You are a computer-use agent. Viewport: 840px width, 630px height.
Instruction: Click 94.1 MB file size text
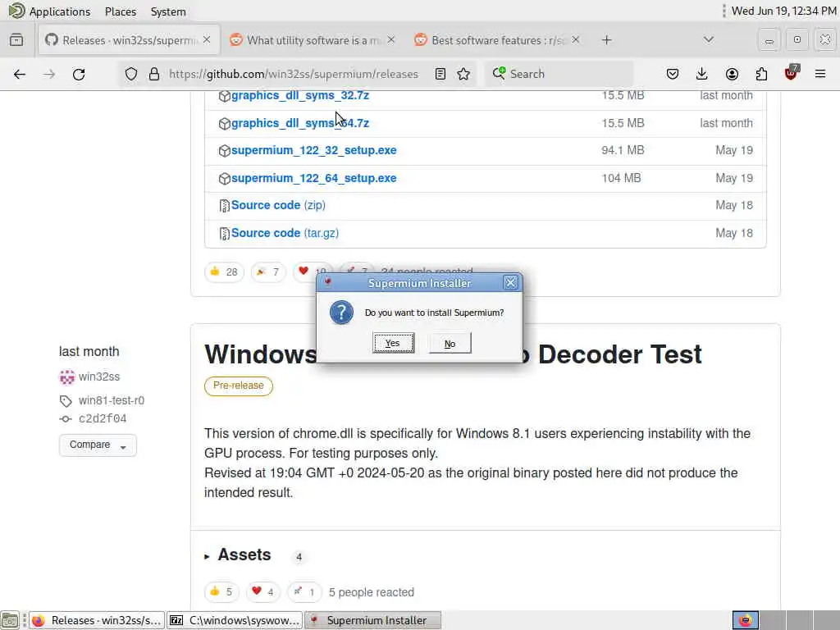click(623, 151)
